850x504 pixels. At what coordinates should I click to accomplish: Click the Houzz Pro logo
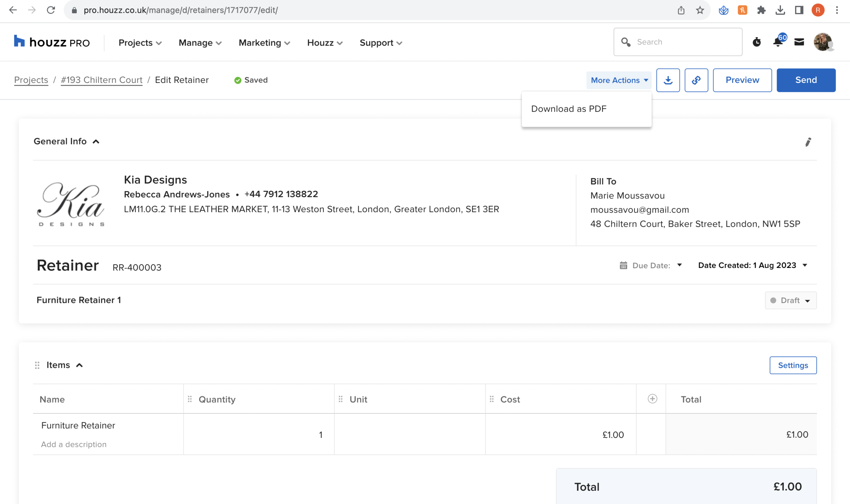pos(51,42)
